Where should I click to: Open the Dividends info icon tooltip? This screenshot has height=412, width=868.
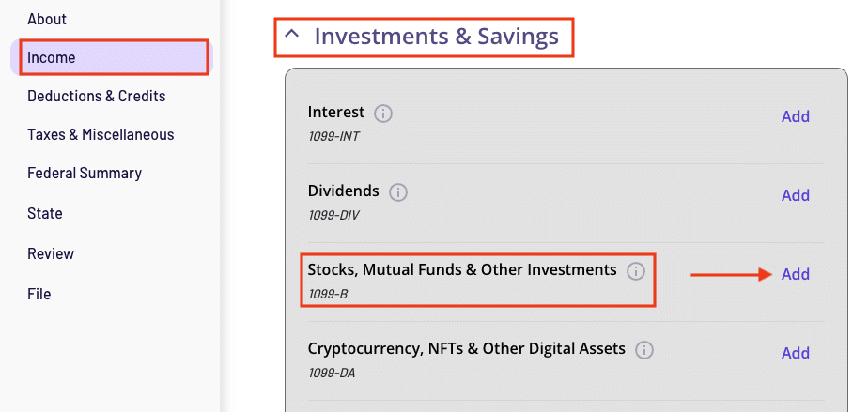point(398,192)
